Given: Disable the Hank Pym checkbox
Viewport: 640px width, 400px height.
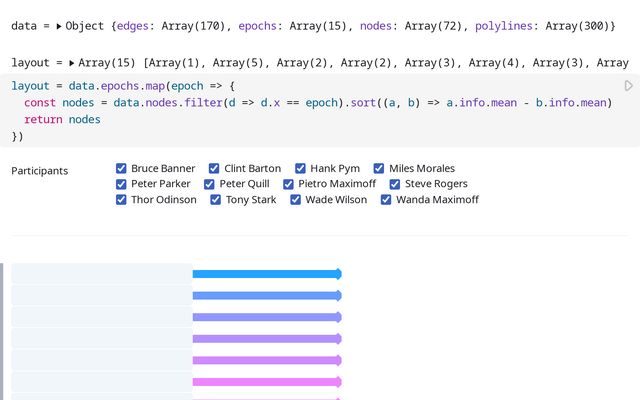Looking at the screenshot, I should pos(300,169).
